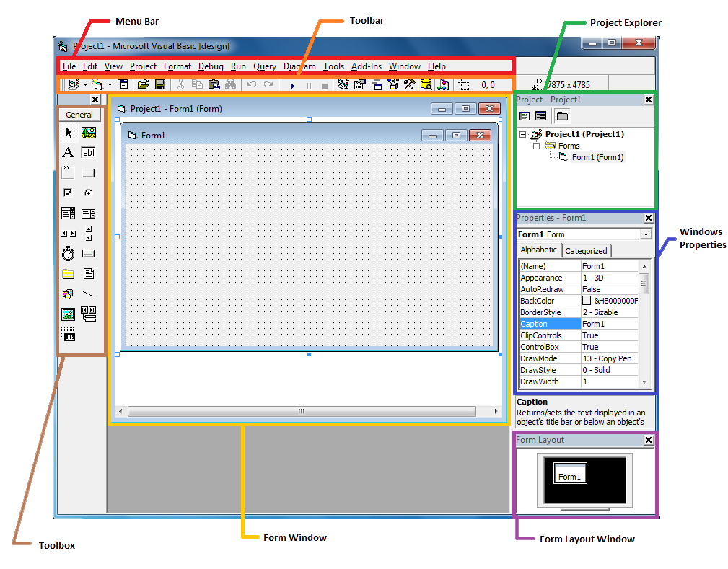The width and height of the screenshot is (728, 569).
Task: Click View Object in the Project Explorer
Action: 541,116
